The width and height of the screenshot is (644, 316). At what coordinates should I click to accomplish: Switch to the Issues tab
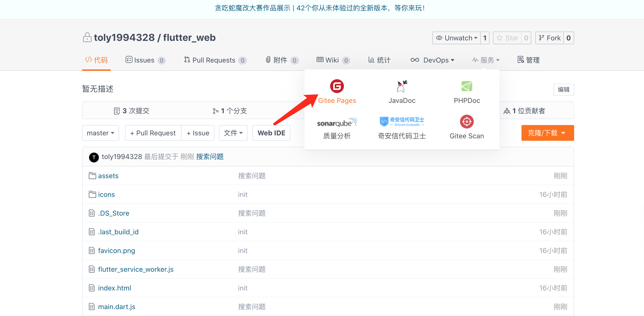click(144, 60)
